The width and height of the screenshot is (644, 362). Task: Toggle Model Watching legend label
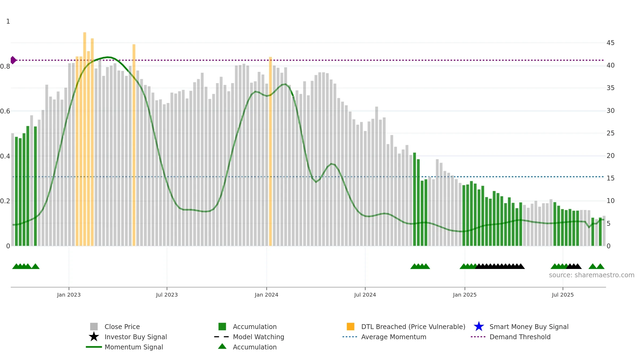click(x=258, y=337)
